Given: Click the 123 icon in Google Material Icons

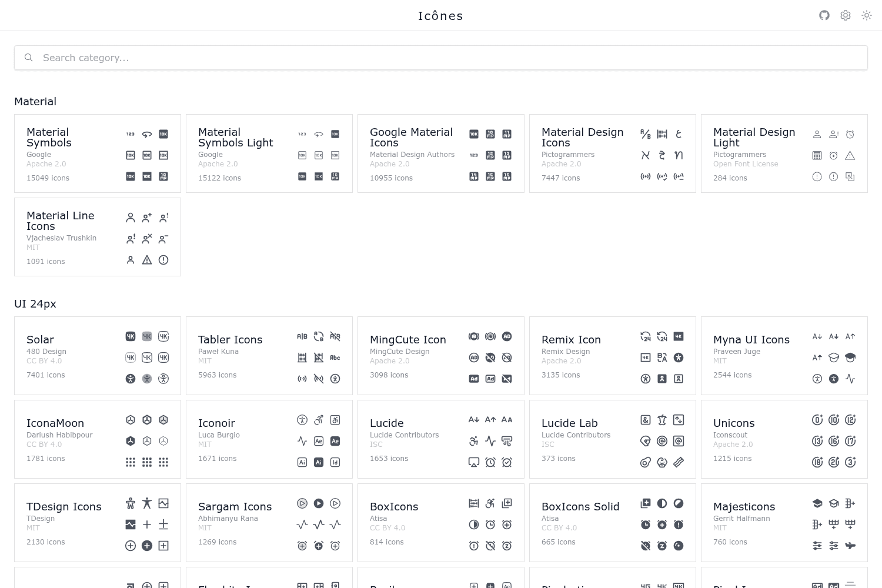Looking at the screenshot, I should tap(474, 155).
